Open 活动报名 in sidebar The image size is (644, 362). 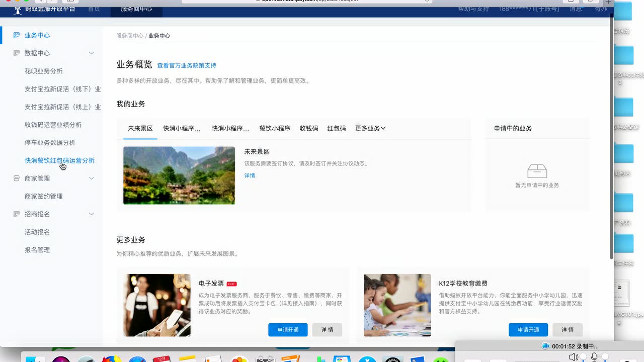tap(37, 232)
